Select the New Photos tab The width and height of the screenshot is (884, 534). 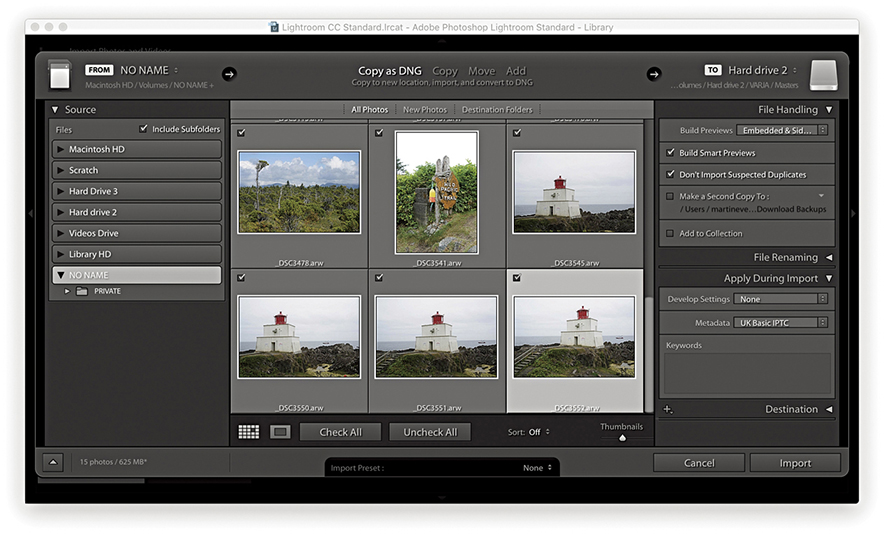coord(425,109)
